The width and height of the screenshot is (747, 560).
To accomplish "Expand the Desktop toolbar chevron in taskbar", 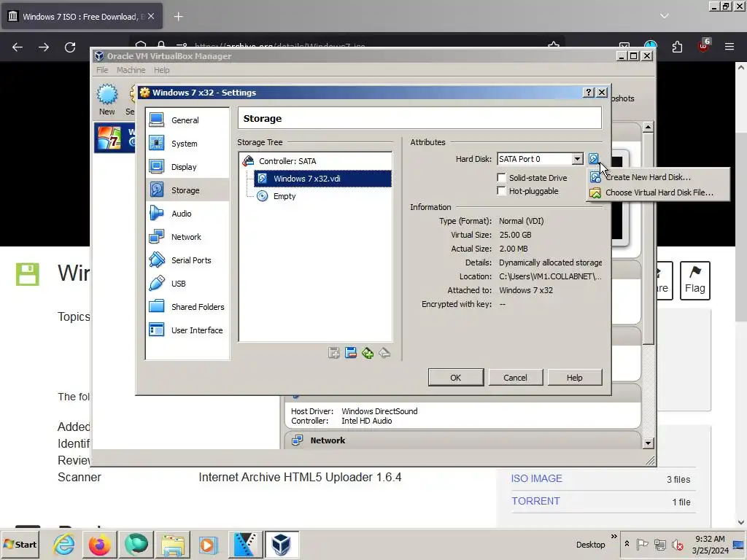I will tap(614, 537).
